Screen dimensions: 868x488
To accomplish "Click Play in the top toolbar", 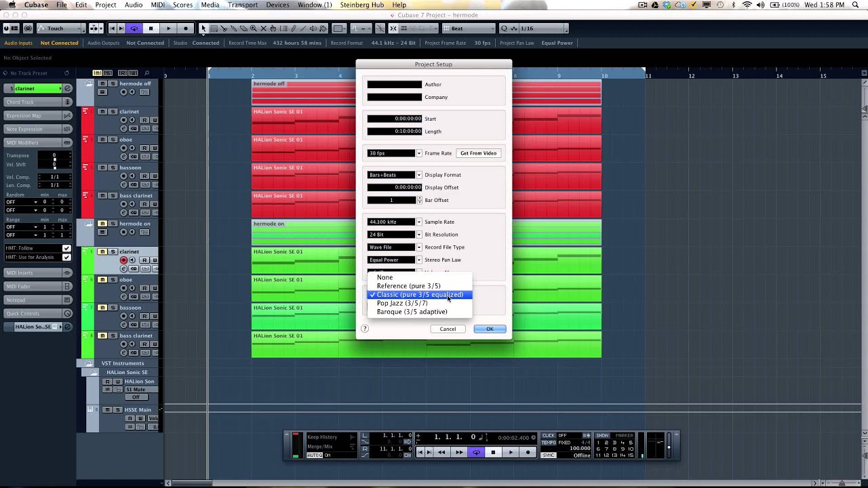I will [x=169, y=28].
